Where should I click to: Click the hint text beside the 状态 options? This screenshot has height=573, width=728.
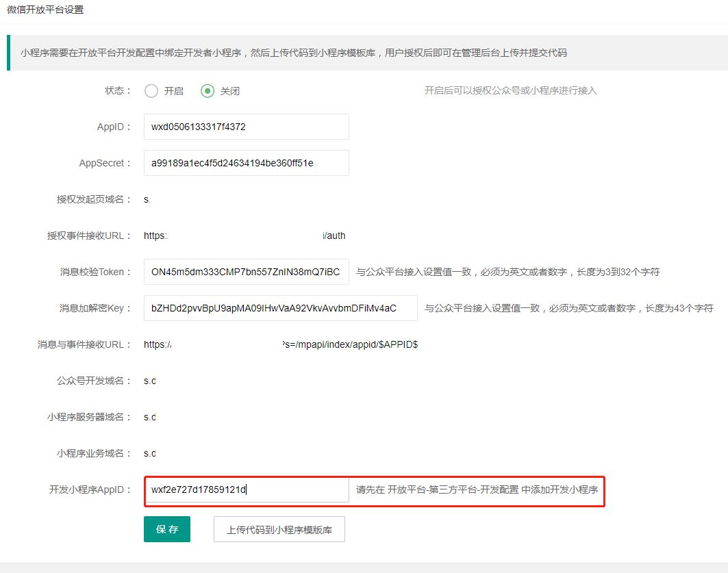click(x=510, y=90)
